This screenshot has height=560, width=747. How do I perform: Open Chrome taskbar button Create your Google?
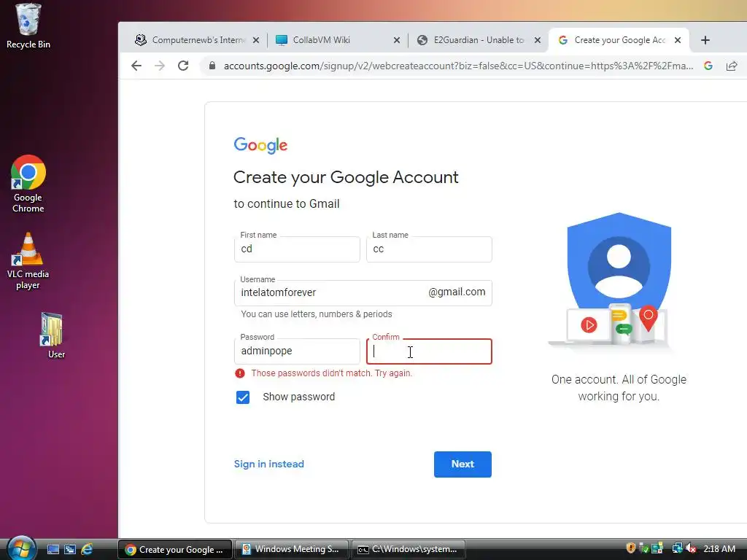click(175, 550)
